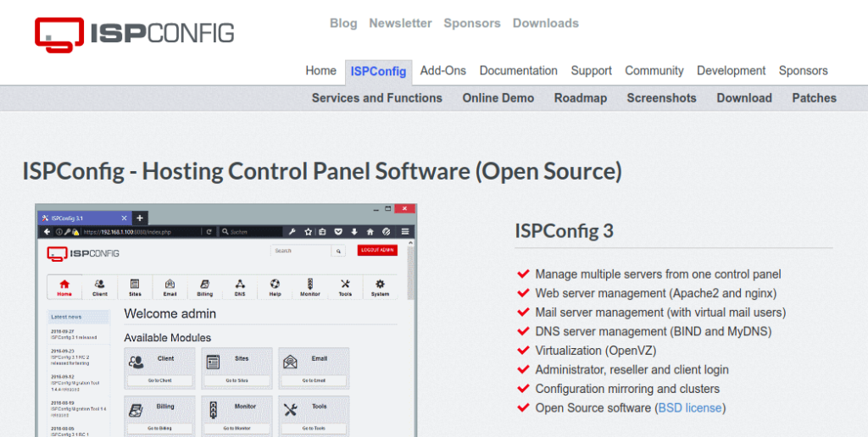Open the Patches submenu item
868x437 pixels.
coord(814,98)
